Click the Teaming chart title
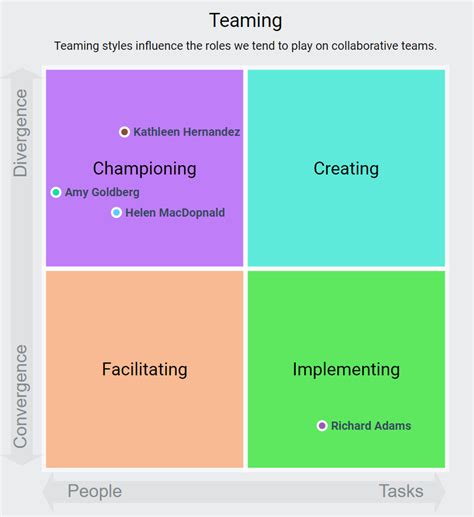 point(246,21)
